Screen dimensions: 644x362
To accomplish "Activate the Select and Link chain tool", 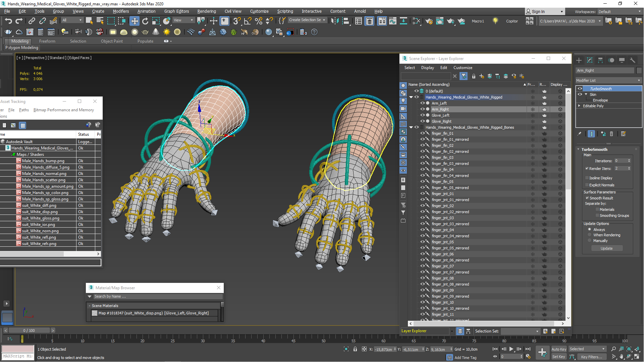I will [x=32, y=21].
